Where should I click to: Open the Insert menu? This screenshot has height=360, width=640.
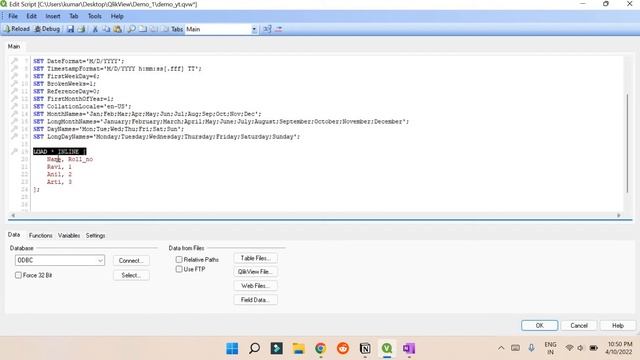point(53,16)
